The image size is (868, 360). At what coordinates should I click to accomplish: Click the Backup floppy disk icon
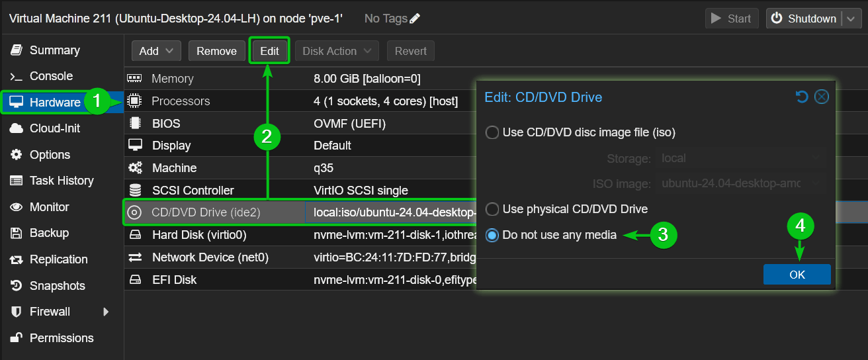17,233
